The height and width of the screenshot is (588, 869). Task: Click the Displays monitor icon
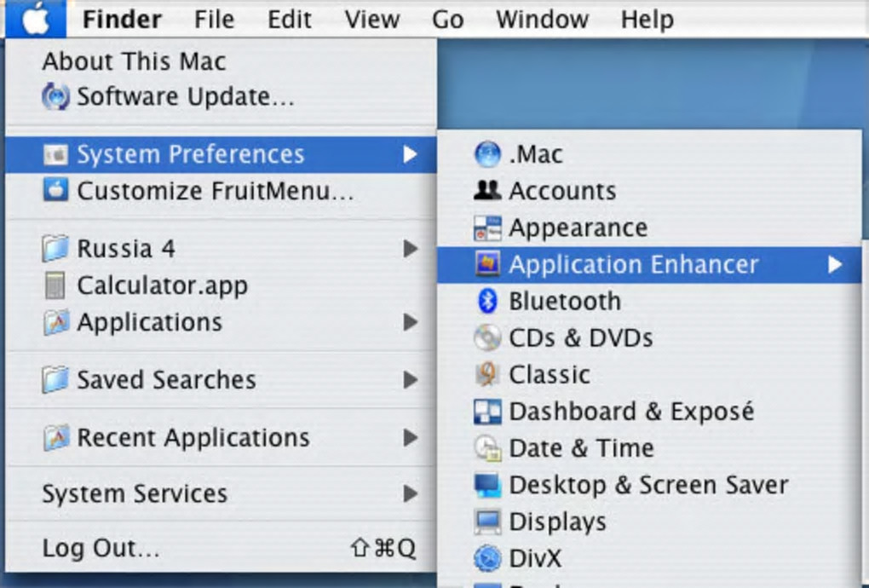click(x=487, y=522)
